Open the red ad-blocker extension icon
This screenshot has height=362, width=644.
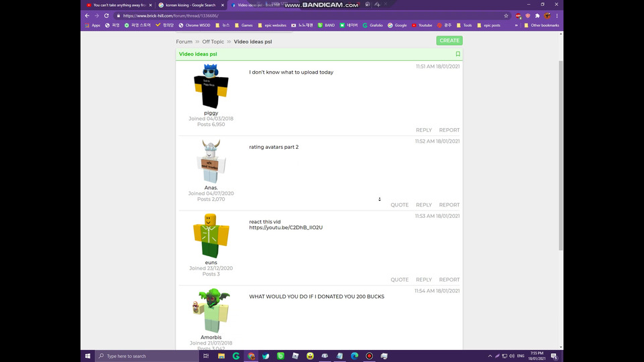tap(518, 15)
